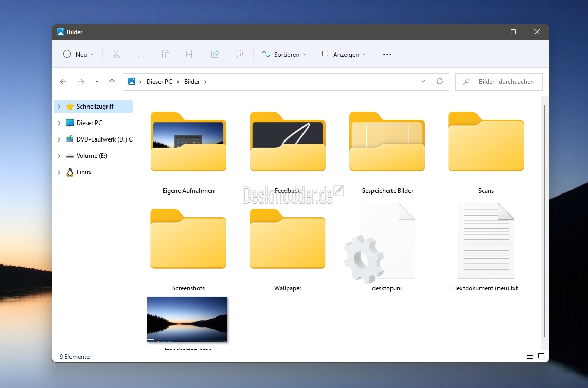The height and width of the screenshot is (388, 588).
Task: Click the 9 Elemente status bar text
Action: (75, 357)
